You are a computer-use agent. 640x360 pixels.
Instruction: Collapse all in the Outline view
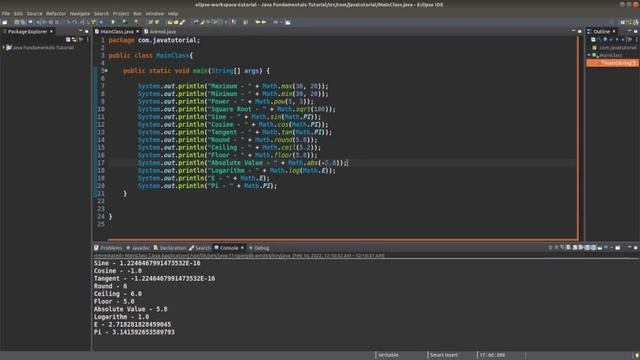tap(593, 40)
